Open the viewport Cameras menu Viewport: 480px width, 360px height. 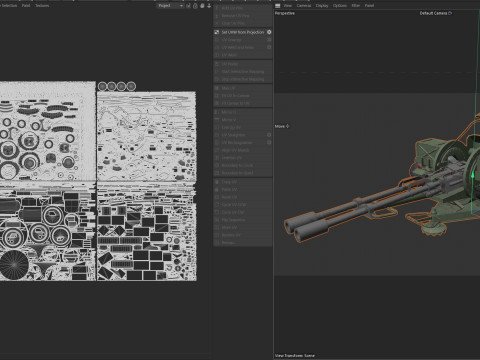pos(304,6)
